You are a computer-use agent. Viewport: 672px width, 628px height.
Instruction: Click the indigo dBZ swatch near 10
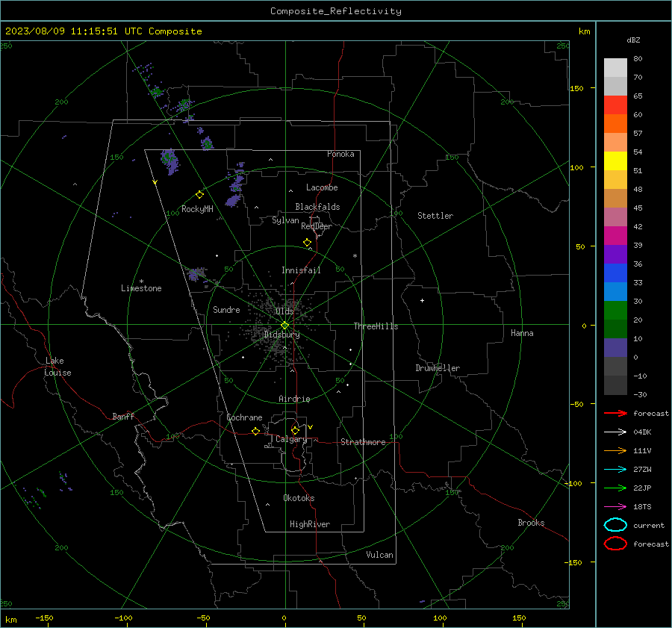click(x=615, y=348)
